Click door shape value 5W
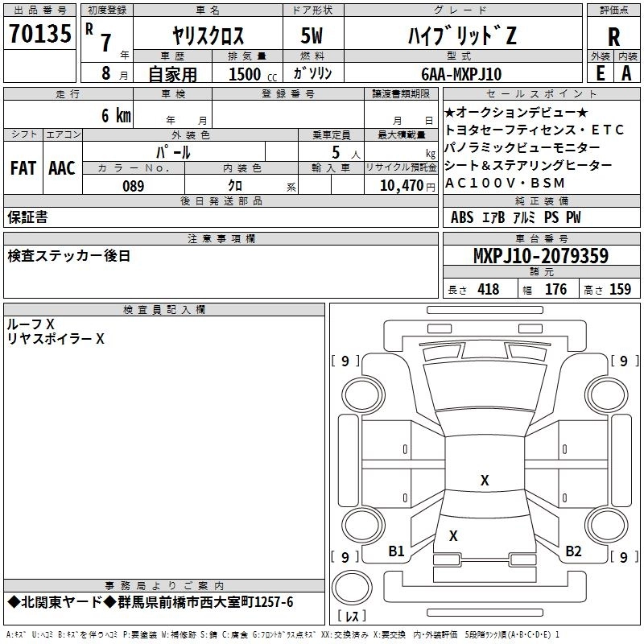The image size is (644, 644). tap(312, 35)
